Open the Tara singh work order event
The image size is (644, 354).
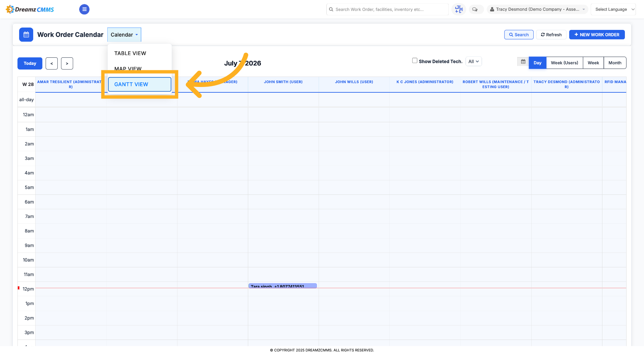click(282, 286)
